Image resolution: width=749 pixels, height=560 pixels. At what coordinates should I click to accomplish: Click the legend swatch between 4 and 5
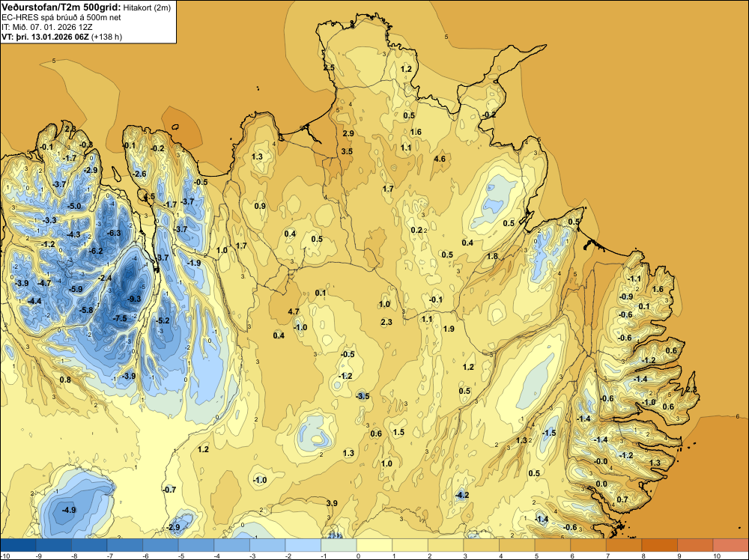click(517, 545)
